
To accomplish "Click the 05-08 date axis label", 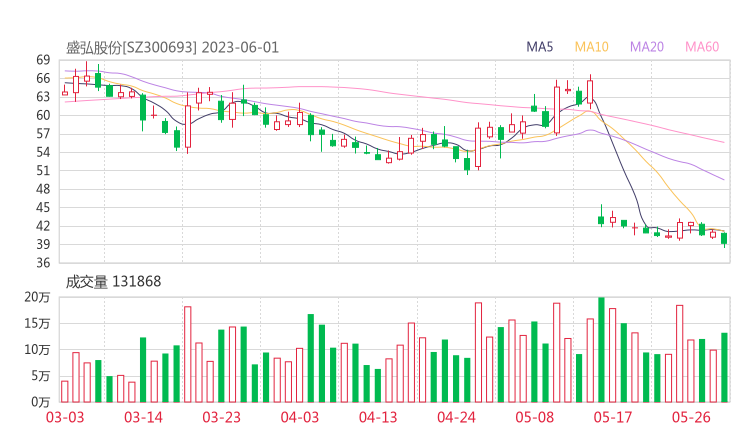I will tap(535, 417).
